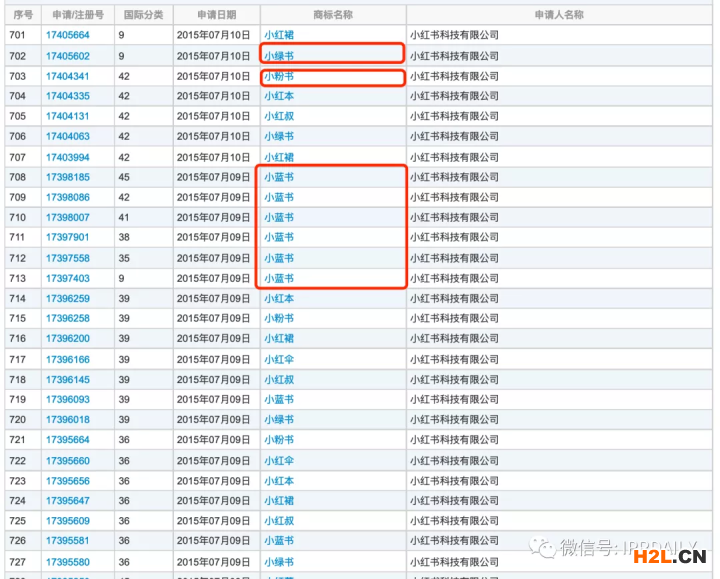
Task: Open application number 17395660
Action: click(x=68, y=461)
